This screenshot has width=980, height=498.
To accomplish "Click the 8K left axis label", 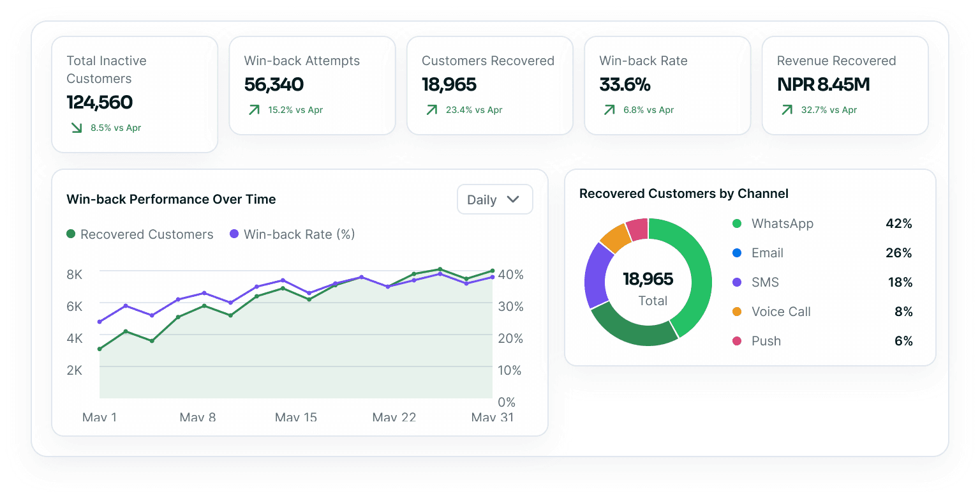I will click(75, 275).
